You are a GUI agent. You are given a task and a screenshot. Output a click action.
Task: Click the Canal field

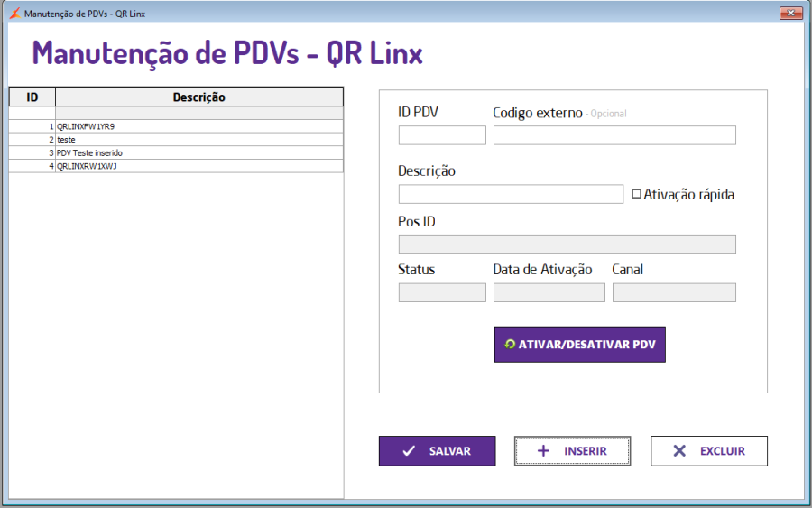click(674, 292)
